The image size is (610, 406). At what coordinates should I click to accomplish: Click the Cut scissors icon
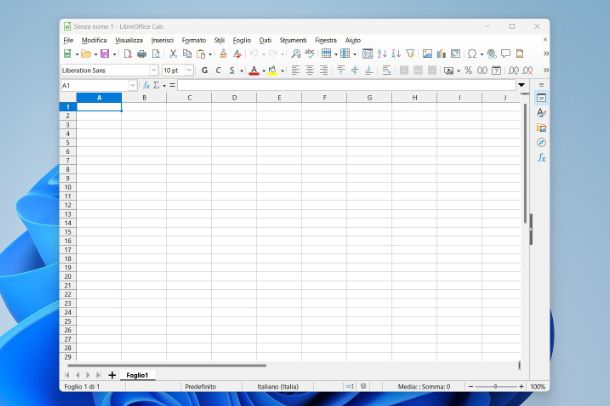pos(172,54)
